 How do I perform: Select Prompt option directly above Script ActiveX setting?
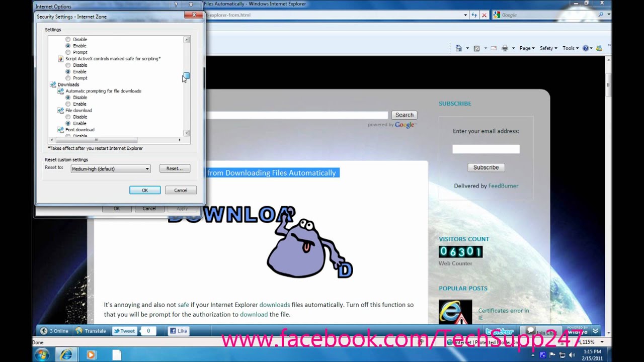(68, 52)
